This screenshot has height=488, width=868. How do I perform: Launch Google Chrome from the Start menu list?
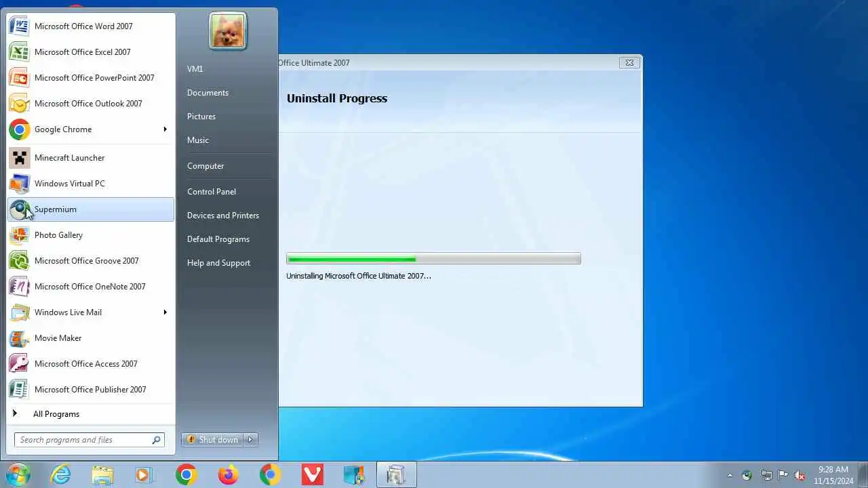point(90,129)
